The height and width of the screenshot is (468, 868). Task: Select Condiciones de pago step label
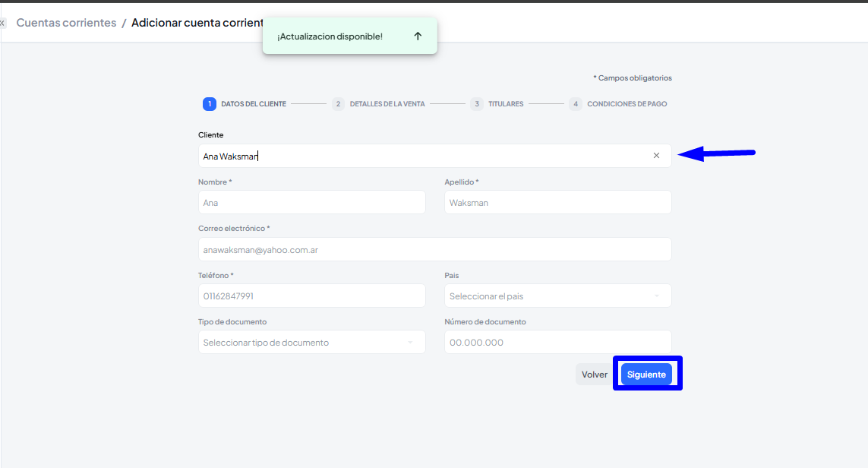(x=627, y=104)
